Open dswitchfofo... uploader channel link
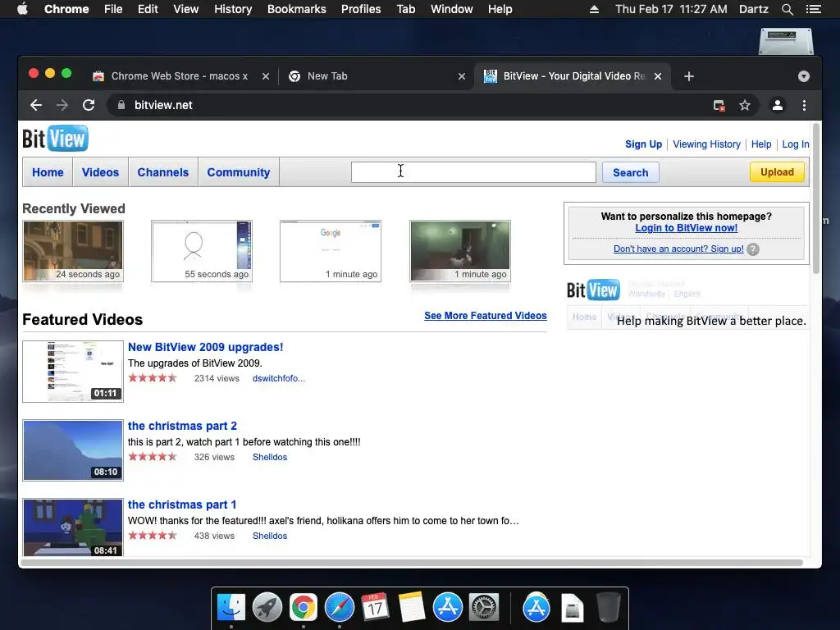Viewport: 840px width, 630px height. (279, 378)
